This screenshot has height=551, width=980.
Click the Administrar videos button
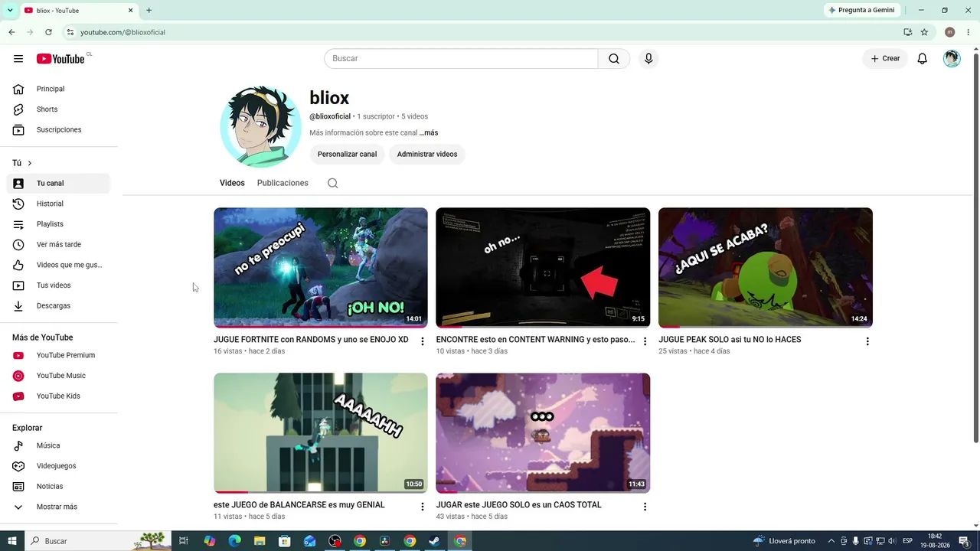(x=427, y=154)
